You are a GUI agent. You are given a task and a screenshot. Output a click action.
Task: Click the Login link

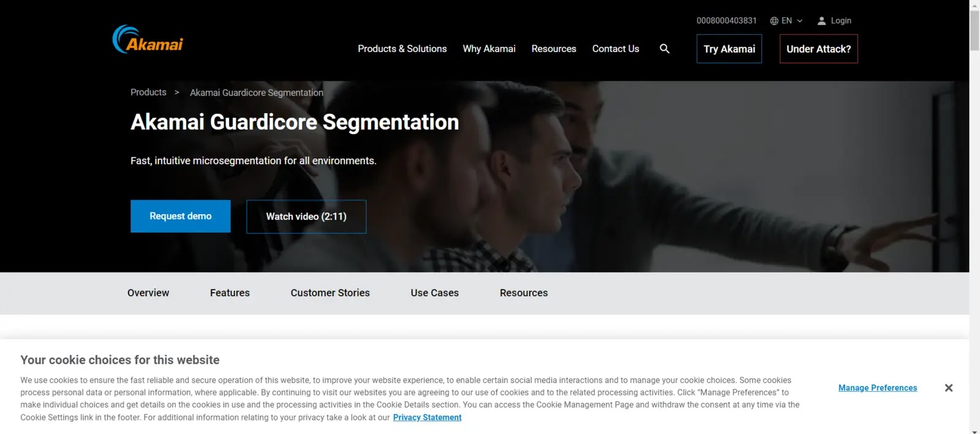coord(841,21)
